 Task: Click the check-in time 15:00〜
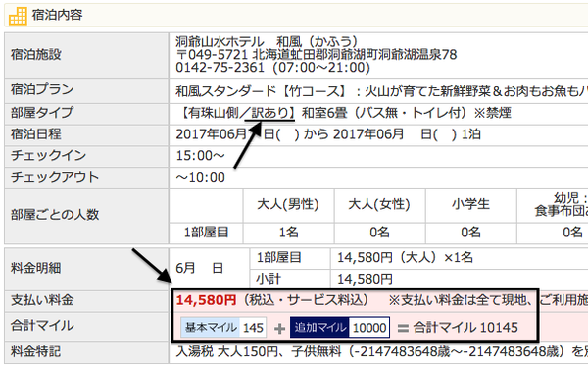200,155
